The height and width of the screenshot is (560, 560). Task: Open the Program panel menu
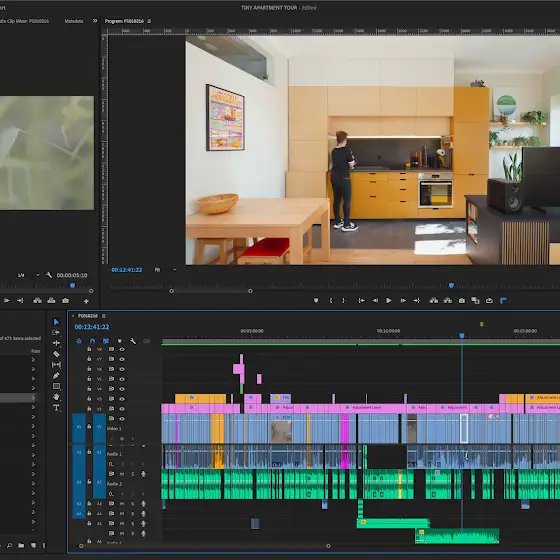tap(149, 21)
